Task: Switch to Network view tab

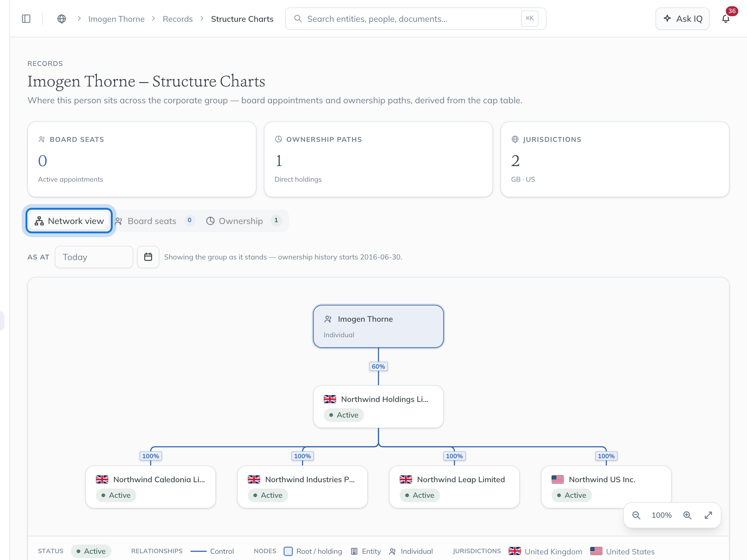Action: [69, 221]
